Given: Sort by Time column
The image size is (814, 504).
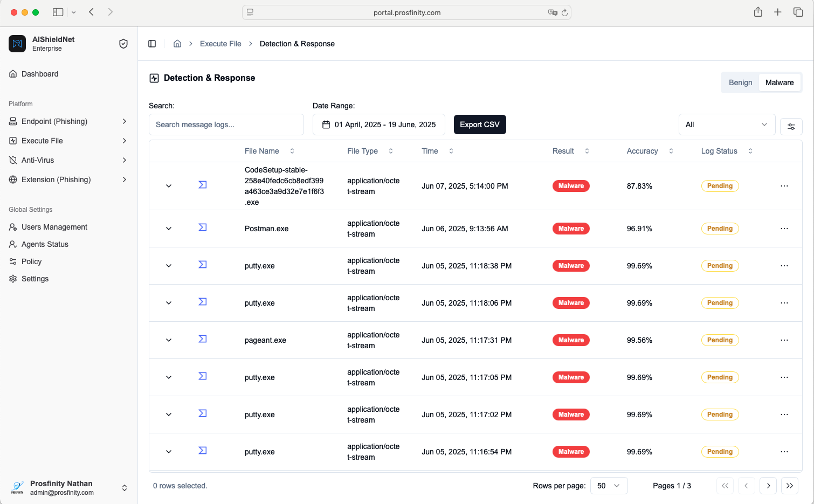Looking at the screenshot, I should (437, 151).
